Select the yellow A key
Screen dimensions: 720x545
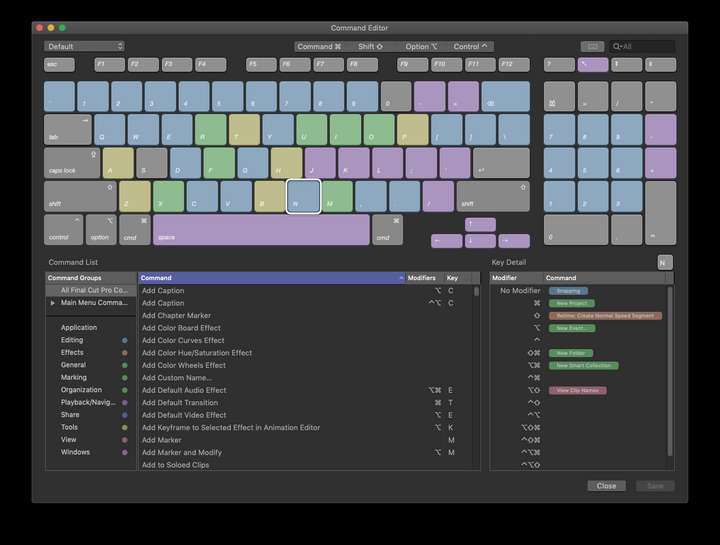118,163
